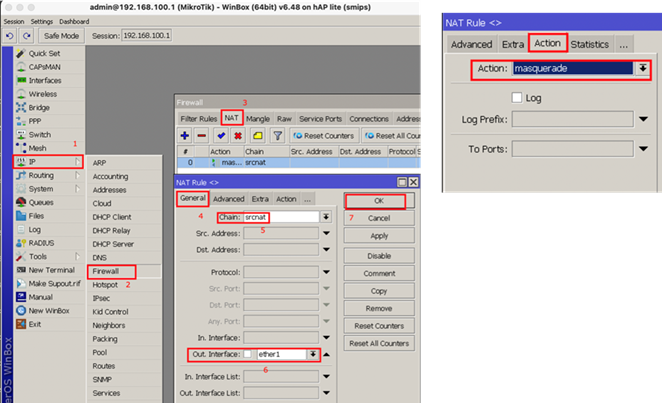
Task: Toggle the Out. Interface negate checkbox
Action: click(x=247, y=354)
